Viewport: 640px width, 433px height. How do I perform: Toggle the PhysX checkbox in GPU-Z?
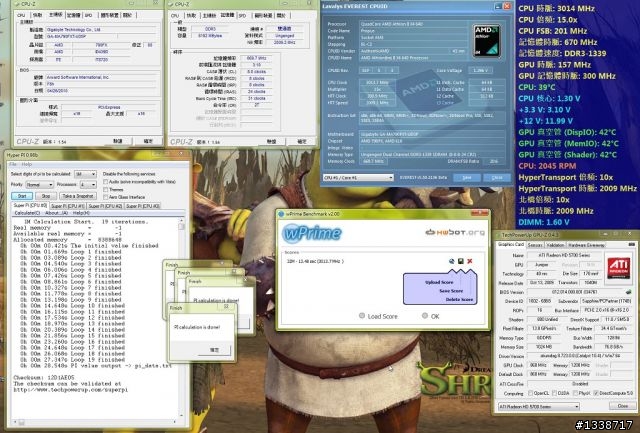click(x=575, y=393)
